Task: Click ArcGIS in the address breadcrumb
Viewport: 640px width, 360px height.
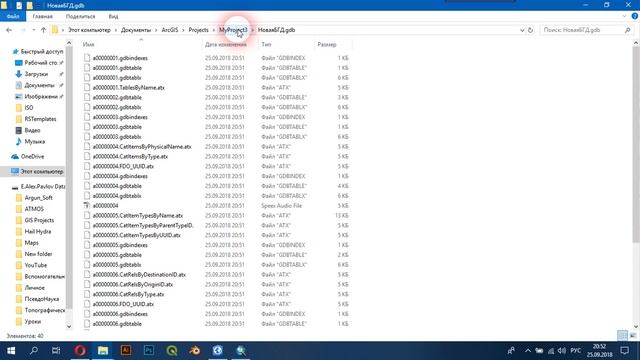Action: pos(170,30)
